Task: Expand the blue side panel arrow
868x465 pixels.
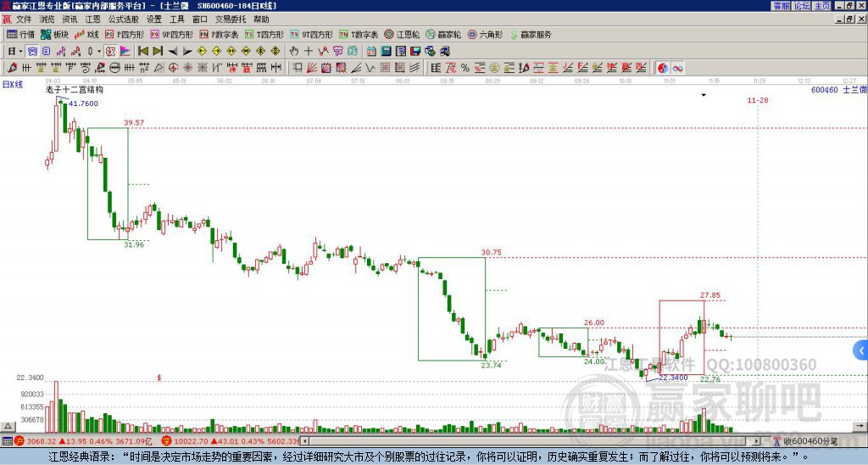Action: pos(861,350)
